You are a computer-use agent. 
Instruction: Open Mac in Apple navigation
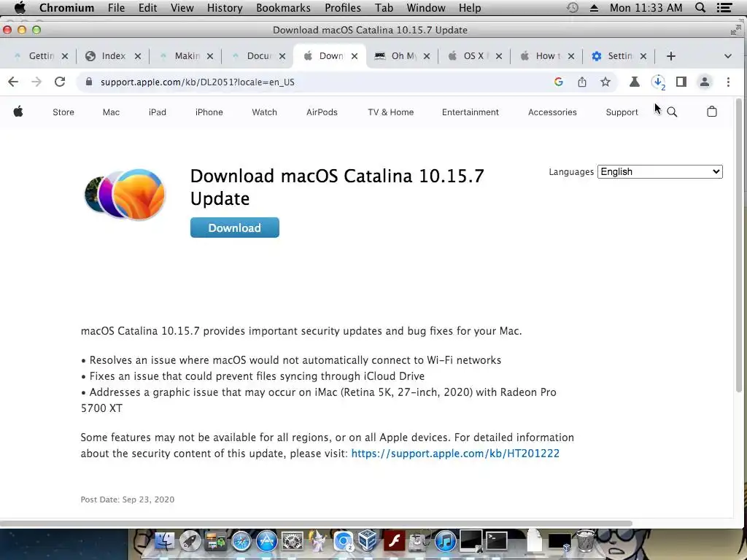pos(111,112)
